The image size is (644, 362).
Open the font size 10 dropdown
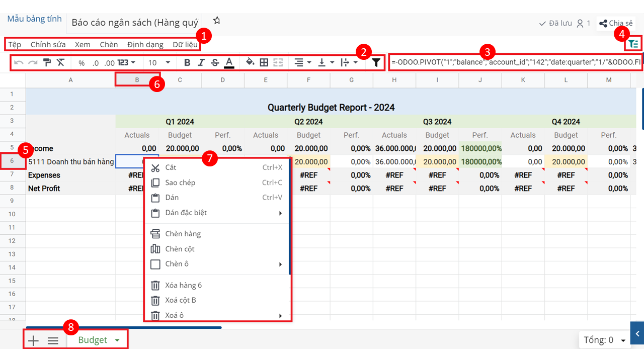click(x=159, y=62)
